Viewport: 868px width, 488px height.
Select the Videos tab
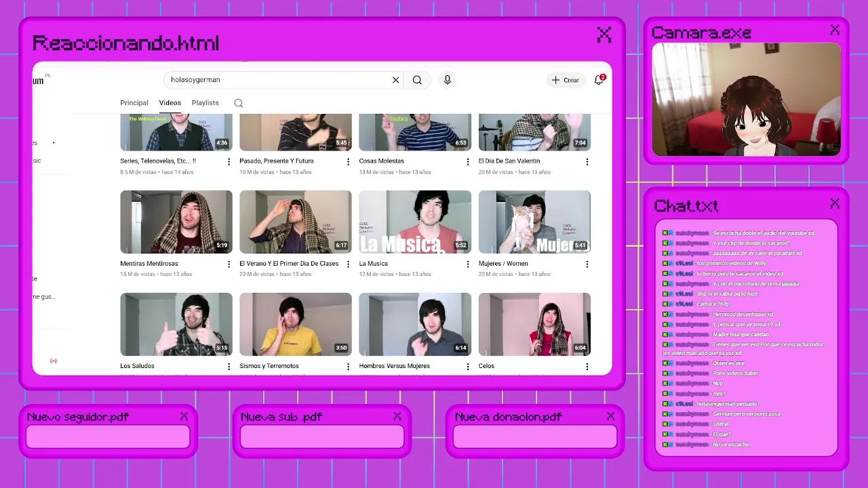[x=170, y=103]
